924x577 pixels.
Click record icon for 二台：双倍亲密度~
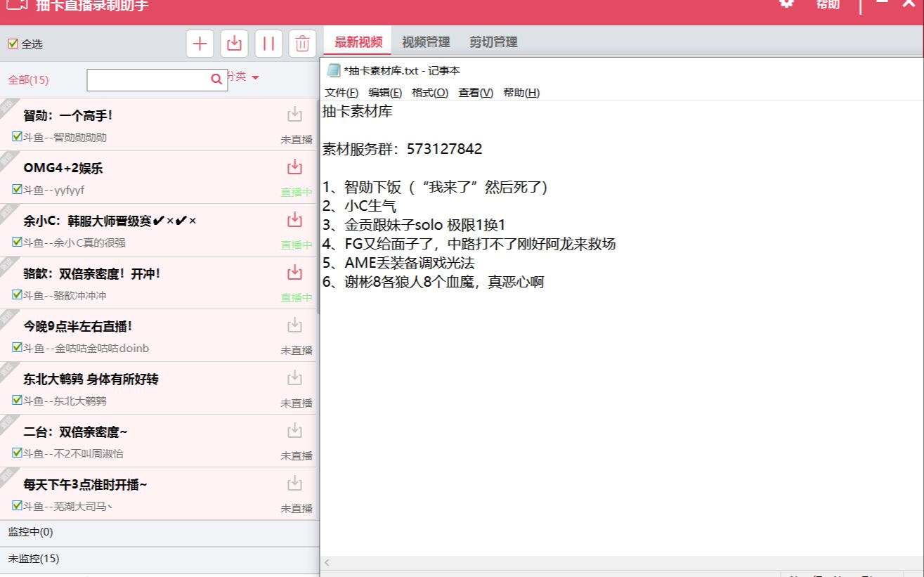tap(294, 431)
